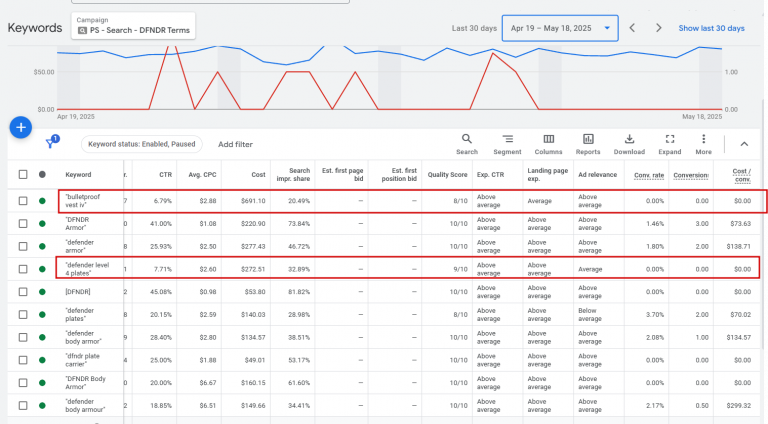Click the $299.32 cost per conversion cell
The width and height of the screenshot is (768, 424).
pos(739,405)
